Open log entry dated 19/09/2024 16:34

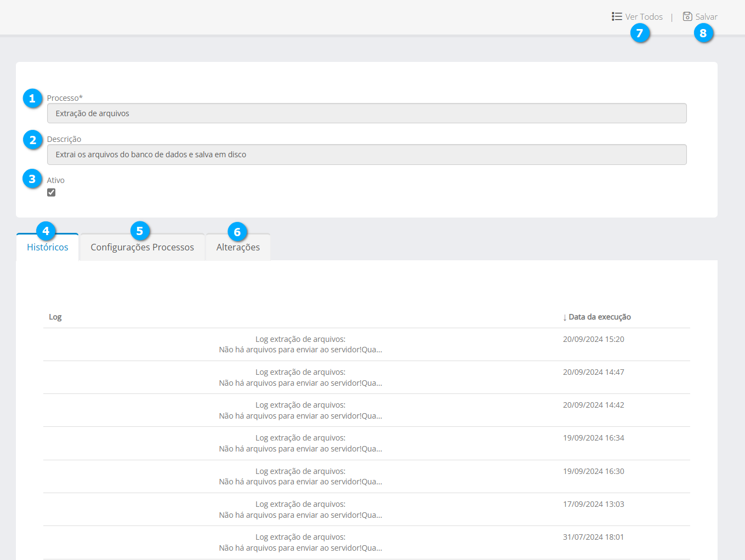click(x=300, y=443)
